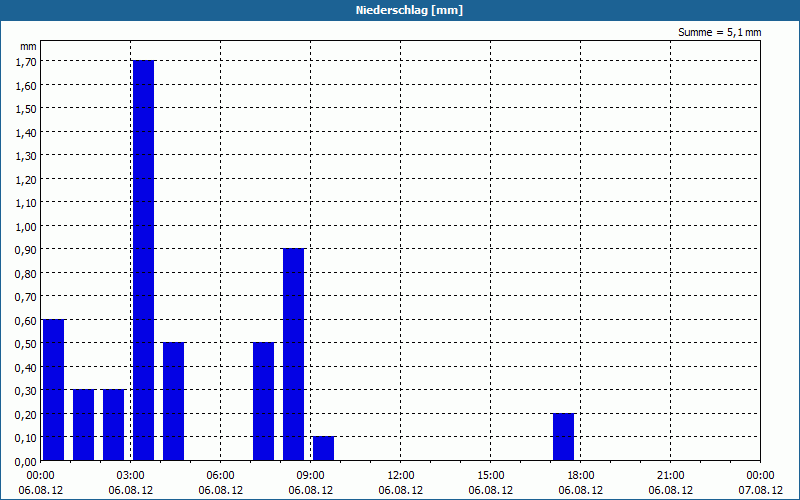Click the '09:00' time axis label
Viewport: 800px width, 500px height.
click(310, 476)
